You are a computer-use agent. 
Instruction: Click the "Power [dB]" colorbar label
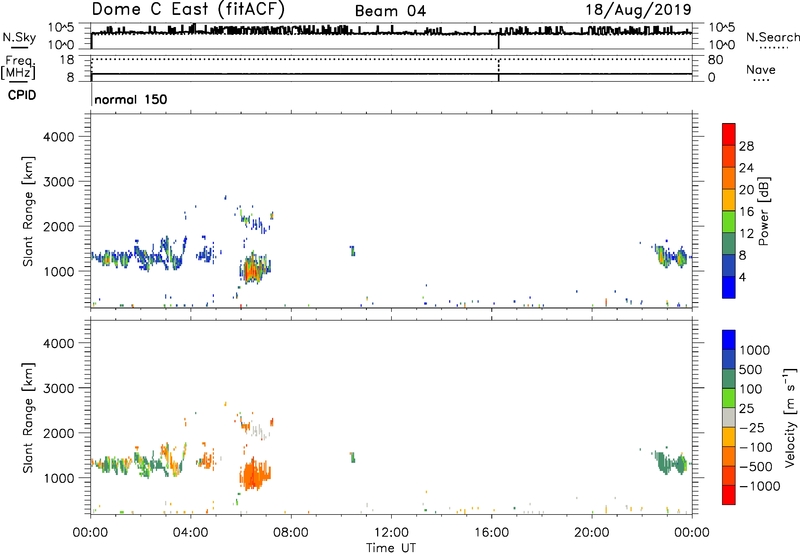tap(763, 211)
